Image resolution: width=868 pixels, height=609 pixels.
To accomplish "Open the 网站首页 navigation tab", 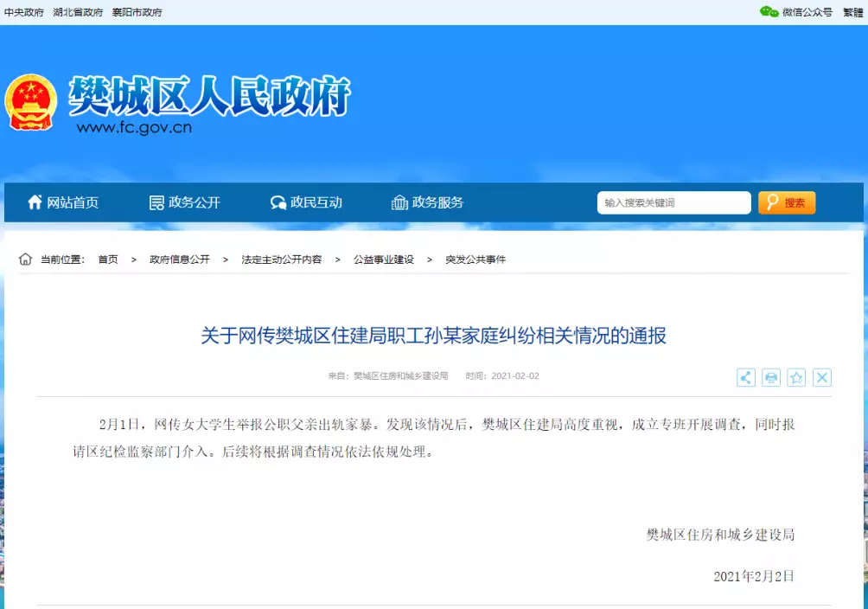I will (63, 202).
